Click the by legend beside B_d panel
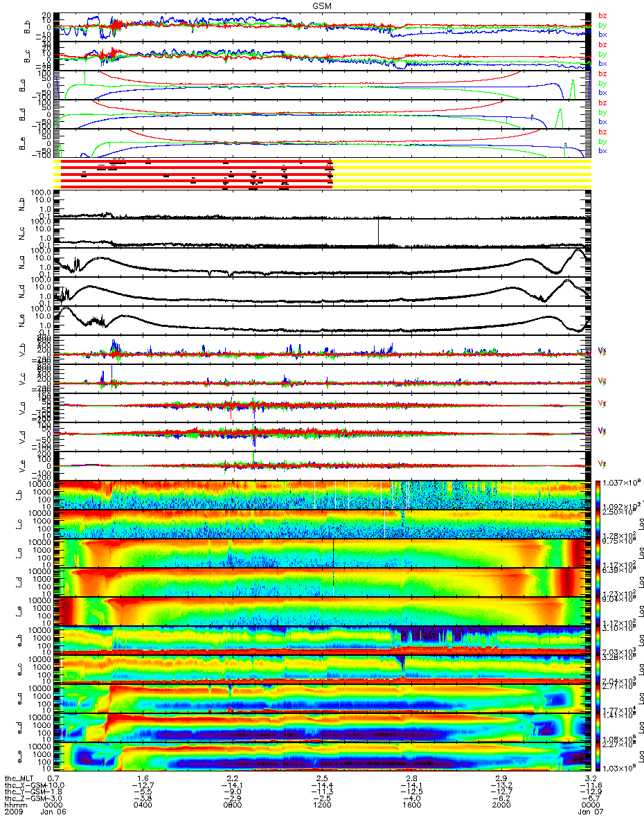 602,112
